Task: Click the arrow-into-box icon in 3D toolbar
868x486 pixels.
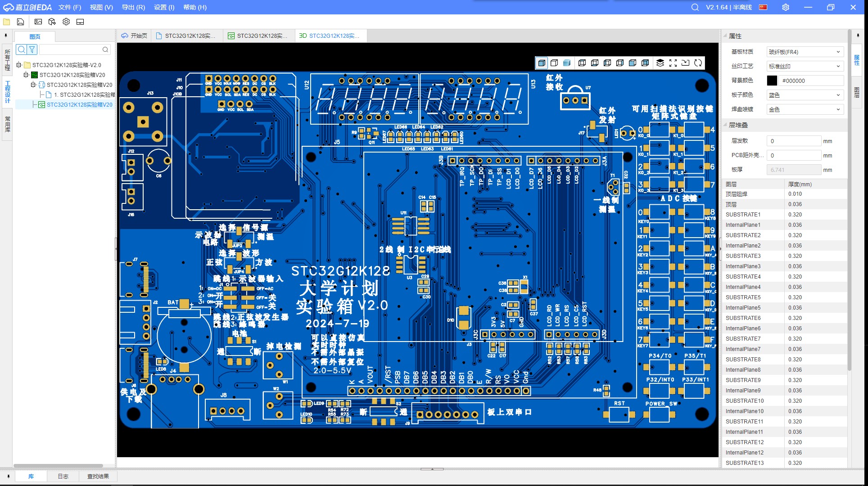Action: point(685,63)
